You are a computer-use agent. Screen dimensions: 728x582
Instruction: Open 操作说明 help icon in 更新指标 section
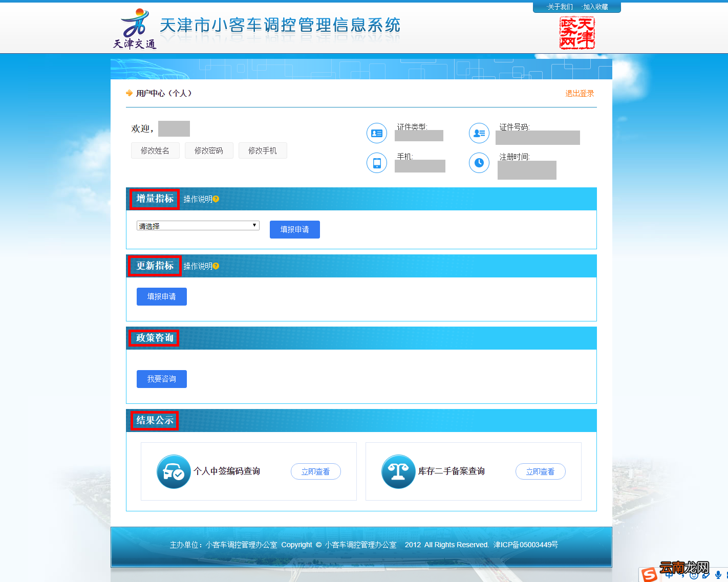216,266
